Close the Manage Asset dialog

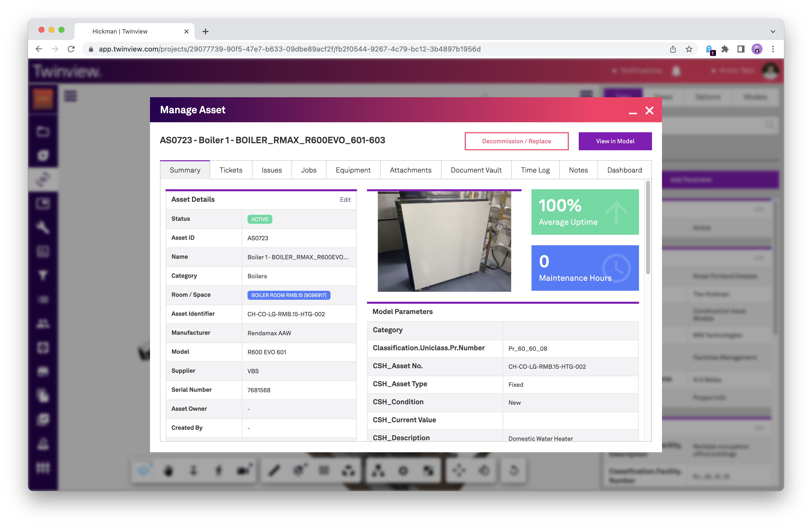tap(649, 110)
